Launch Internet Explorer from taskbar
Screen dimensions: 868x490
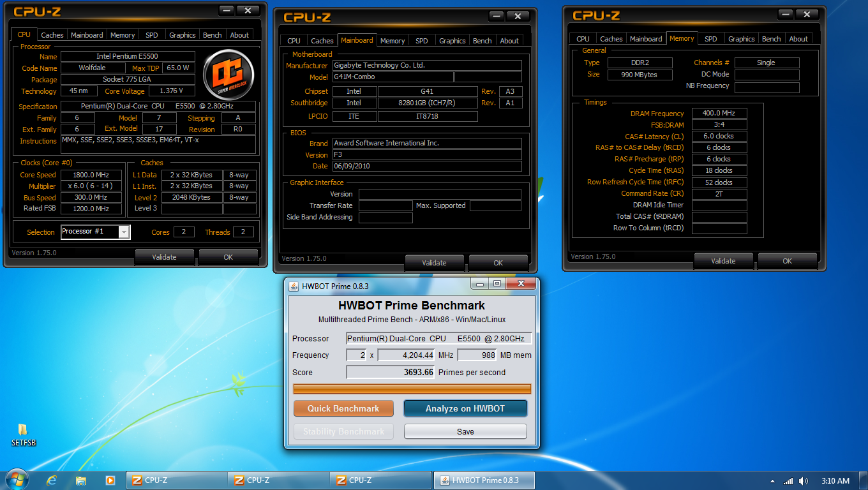pyautogui.click(x=52, y=480)
